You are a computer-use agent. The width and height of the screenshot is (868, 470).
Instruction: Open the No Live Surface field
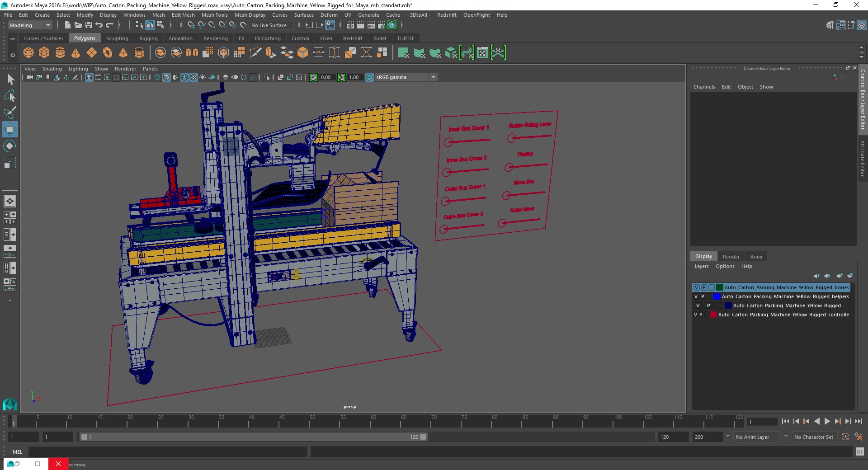tap(272, 25)
